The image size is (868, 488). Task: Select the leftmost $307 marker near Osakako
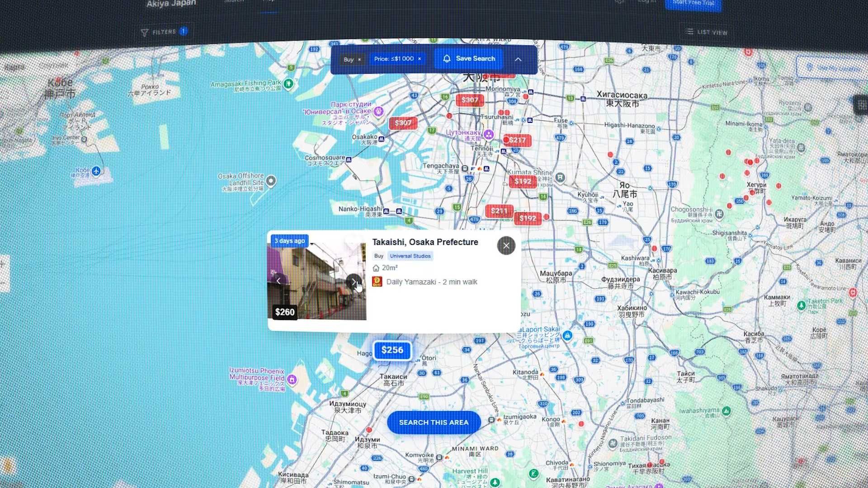click(x=403, y=123)
